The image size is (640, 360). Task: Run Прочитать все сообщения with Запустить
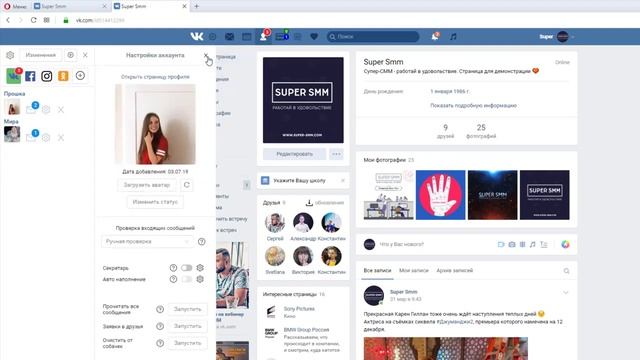coord(187,309)
